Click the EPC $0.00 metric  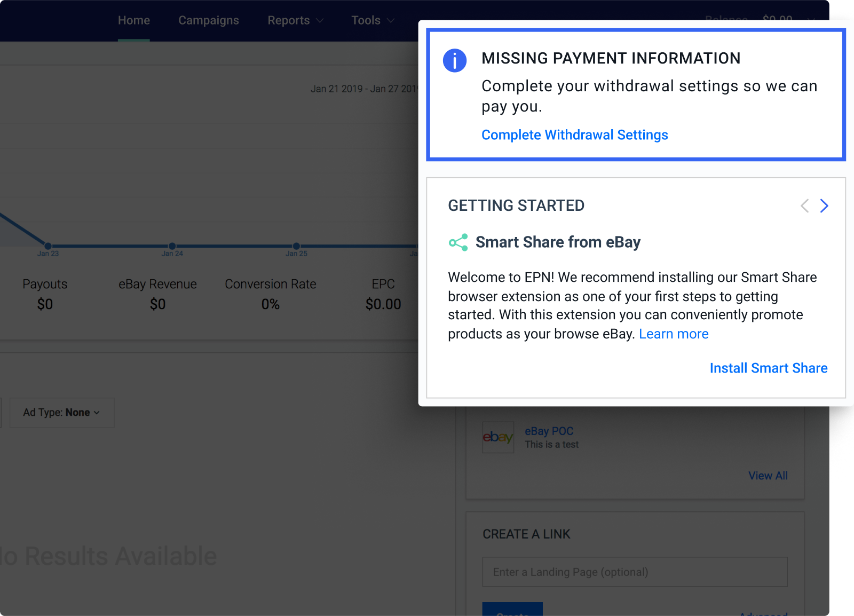point(383,294)
